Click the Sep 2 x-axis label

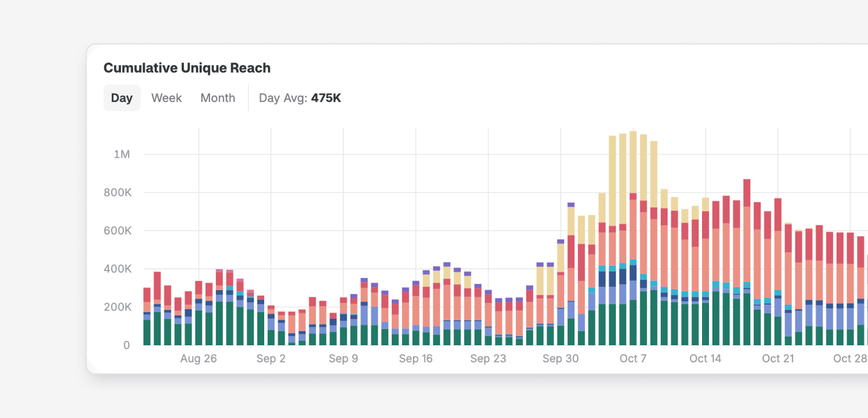pyautogui.click(x=271, y=358)
